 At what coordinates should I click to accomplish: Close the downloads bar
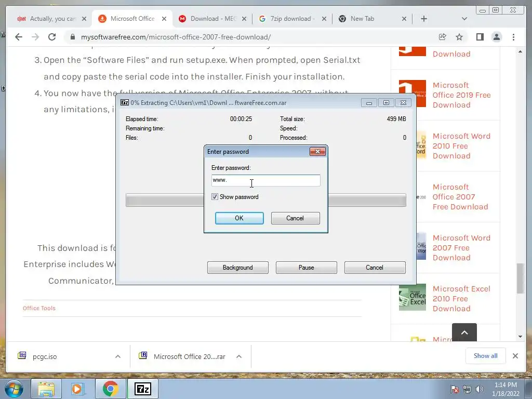tap(515, 356)
